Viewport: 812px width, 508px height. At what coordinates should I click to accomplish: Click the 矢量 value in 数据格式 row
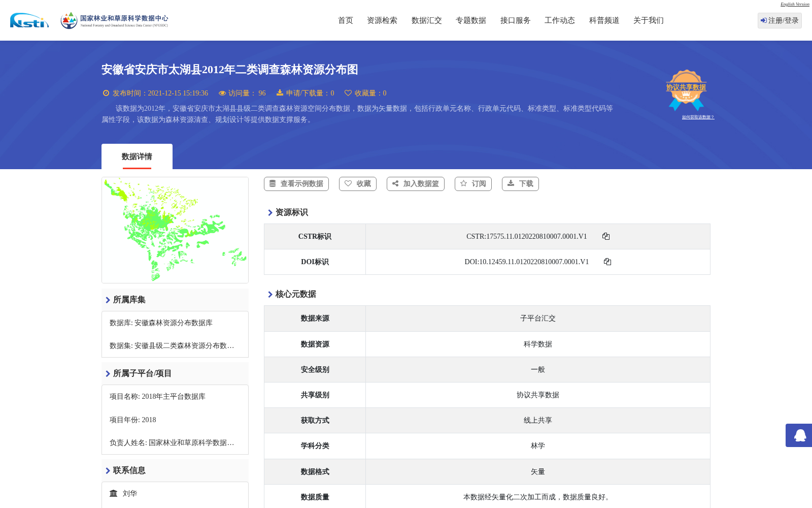point(537,472)
